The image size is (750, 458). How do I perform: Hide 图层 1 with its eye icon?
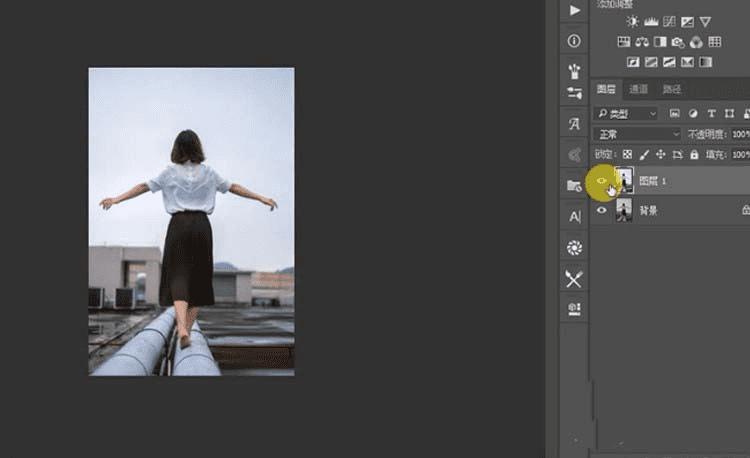[x=602, y=181]
